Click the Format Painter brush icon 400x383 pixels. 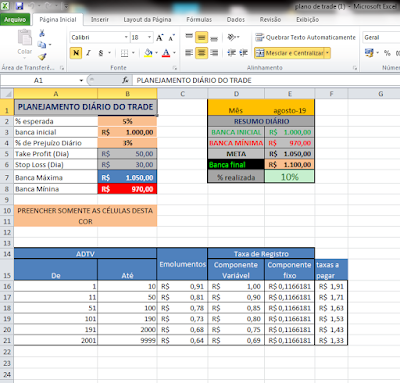(x=42, y=57)
